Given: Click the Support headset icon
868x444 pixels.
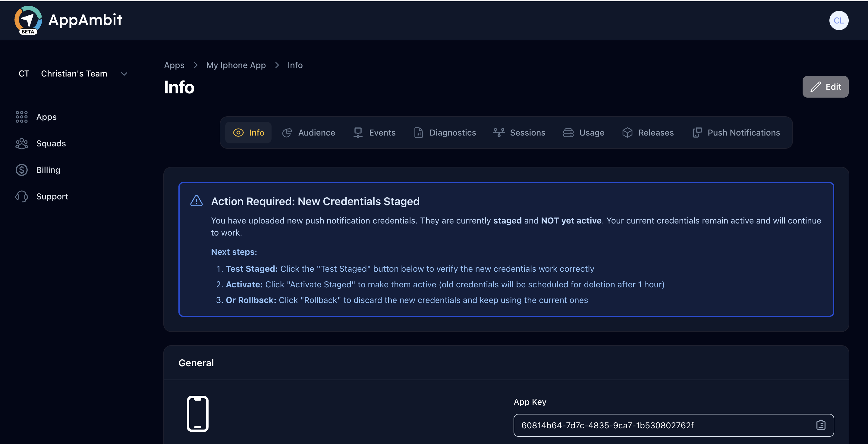Looking at the screenshot, I should click(22, 196).
